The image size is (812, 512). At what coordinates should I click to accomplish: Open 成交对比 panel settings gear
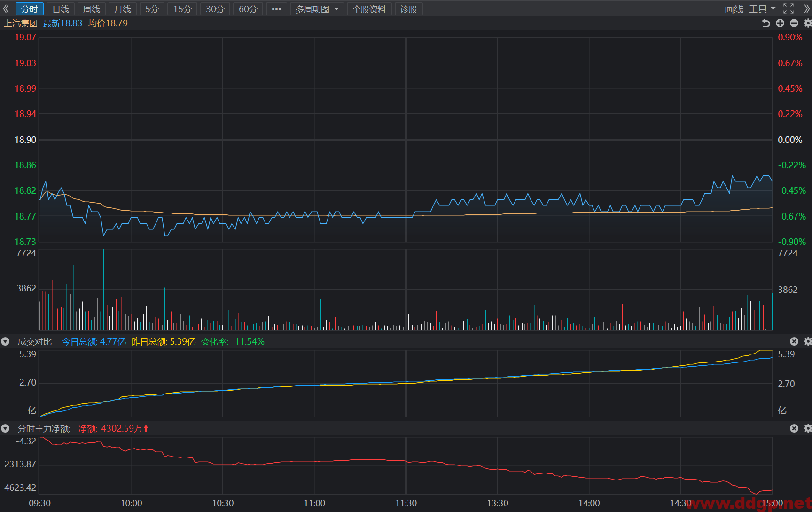[808, 341]
